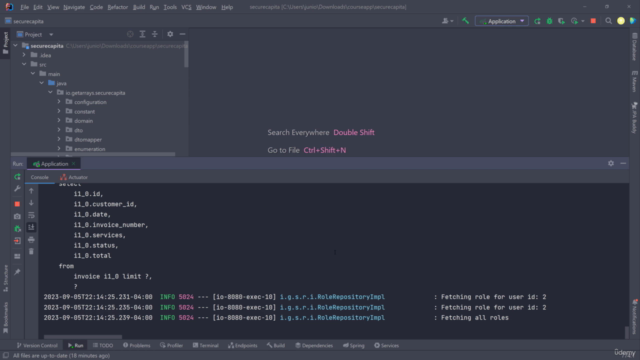Toggle scroll to end in console
The image size is (640, 360).
tap(31, 227)
